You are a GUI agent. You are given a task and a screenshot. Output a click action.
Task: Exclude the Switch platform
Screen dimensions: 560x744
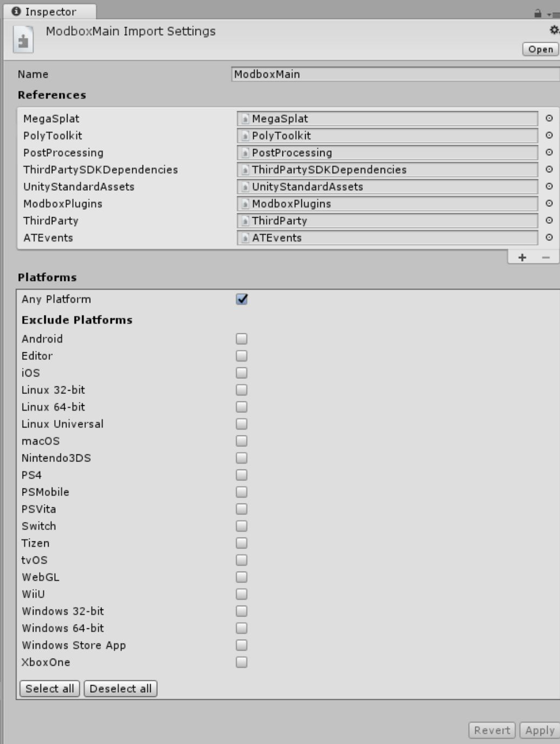241,526
